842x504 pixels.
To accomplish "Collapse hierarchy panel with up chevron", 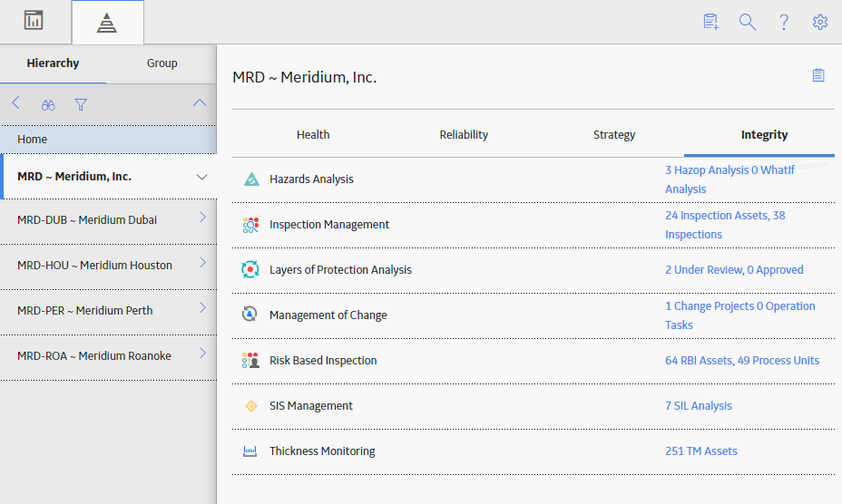I will click(x=200, y=102).
